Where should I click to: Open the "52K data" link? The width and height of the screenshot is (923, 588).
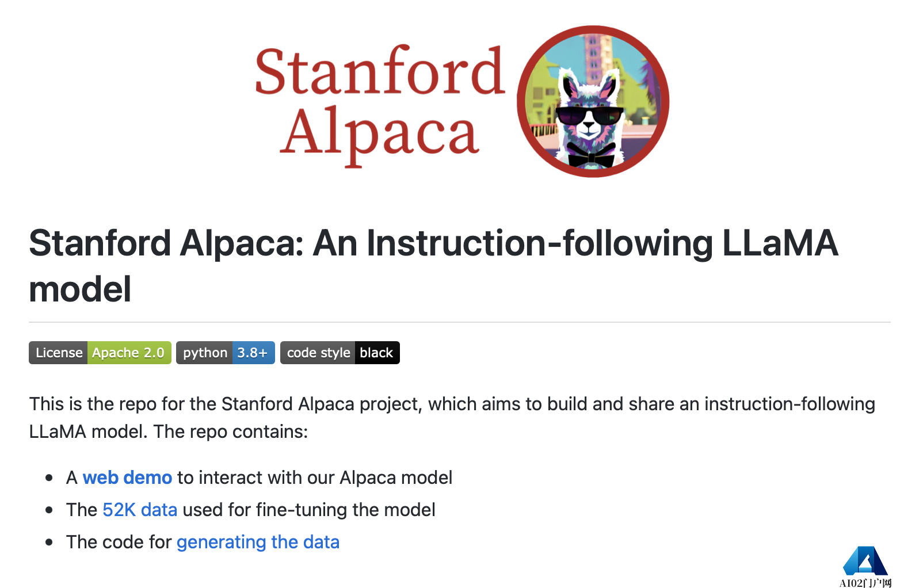(x=140, y=510)
